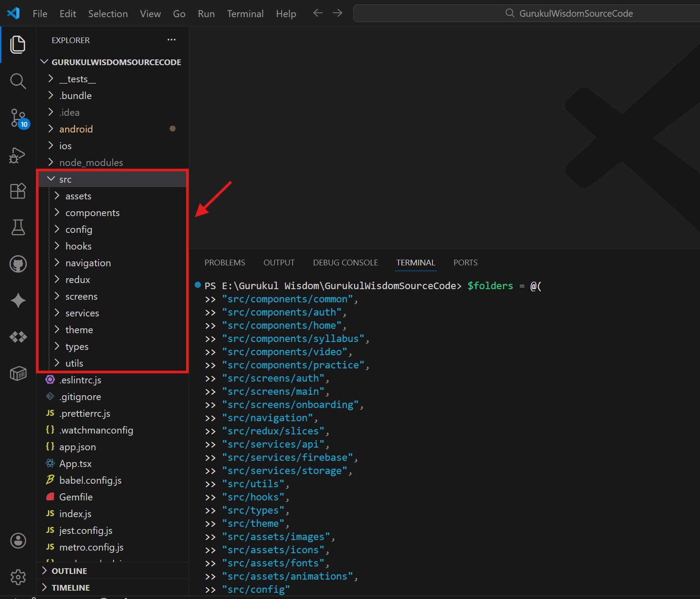Expand the OUTLINE section
Image resolution: width=700 pixels, height=599 pixels.
[69, 571]
